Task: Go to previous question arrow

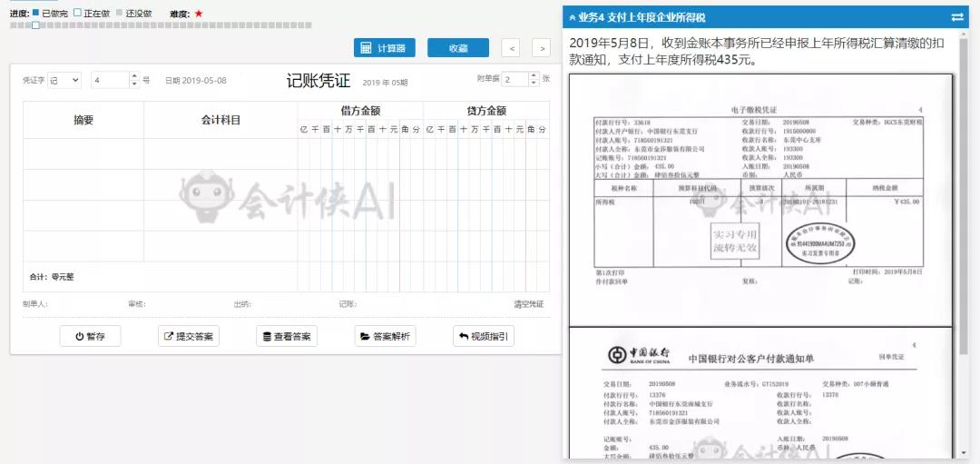Action: click(511, 48)
